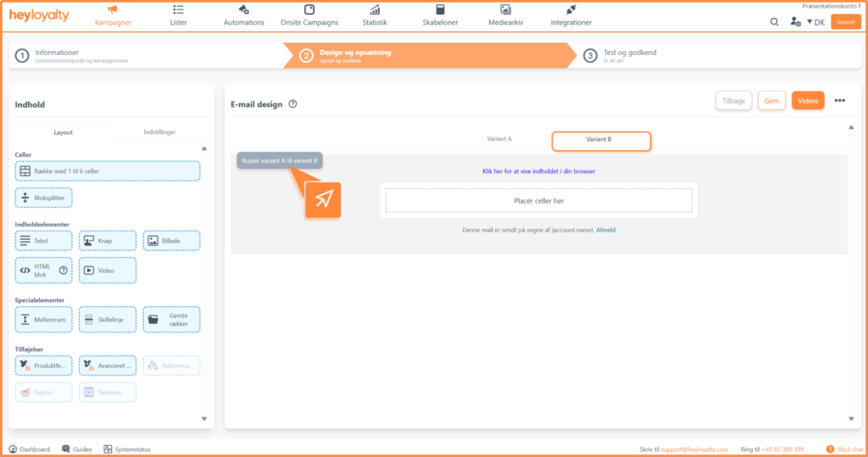Screen dimensions: 868x457
Task: Open the Statistik chart icon
Action: 375,9
